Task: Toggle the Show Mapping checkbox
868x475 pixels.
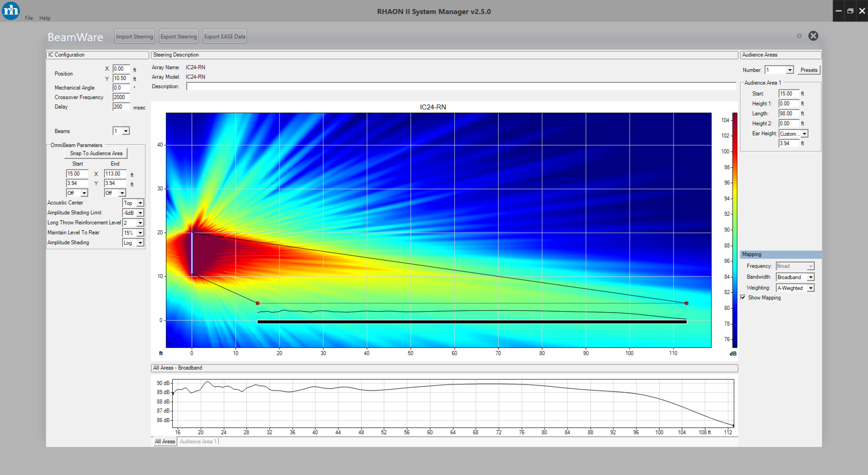Action: click(x=743, y=297)
